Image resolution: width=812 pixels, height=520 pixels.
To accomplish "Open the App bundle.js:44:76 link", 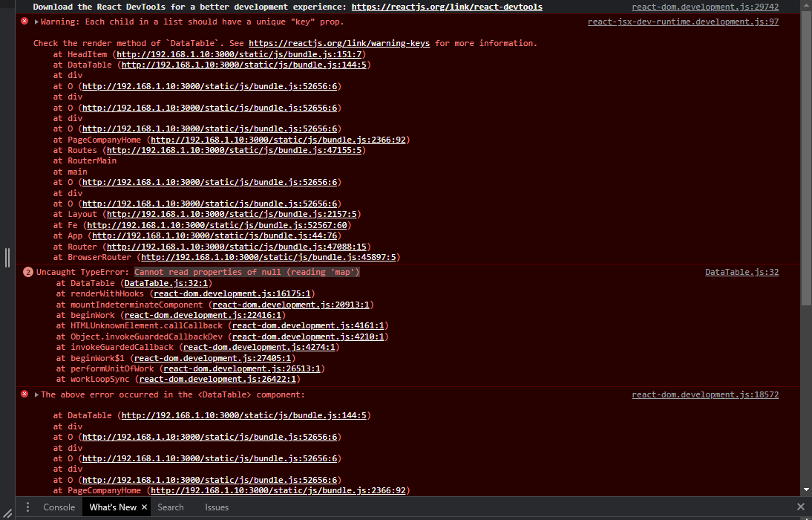I will (215, 235).
